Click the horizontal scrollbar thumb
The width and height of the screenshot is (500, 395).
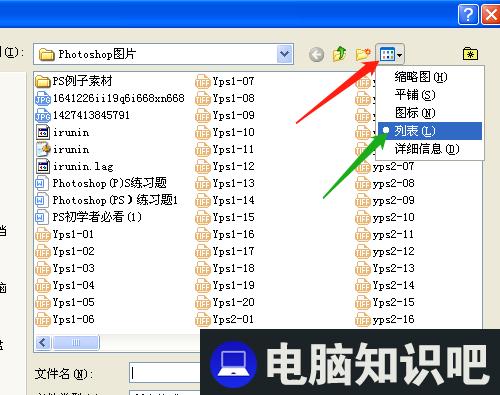76,342
